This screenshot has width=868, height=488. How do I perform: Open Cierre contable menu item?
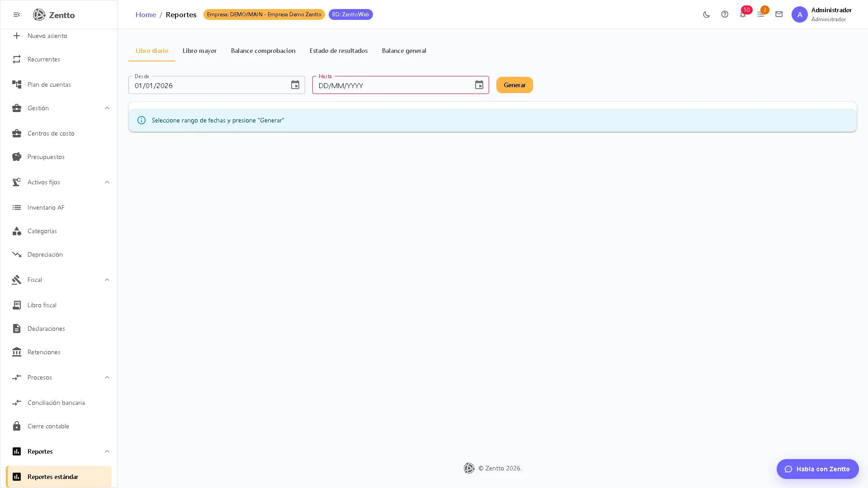click(59, 426)
